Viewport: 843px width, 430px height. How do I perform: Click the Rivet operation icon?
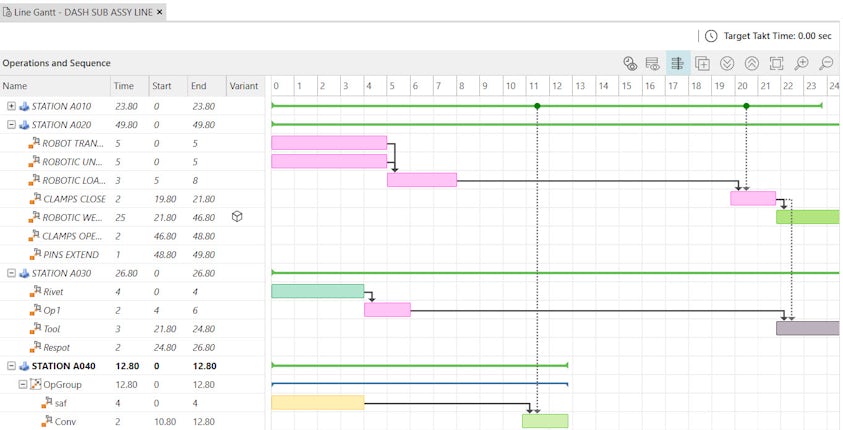click(x=34, y=291)
